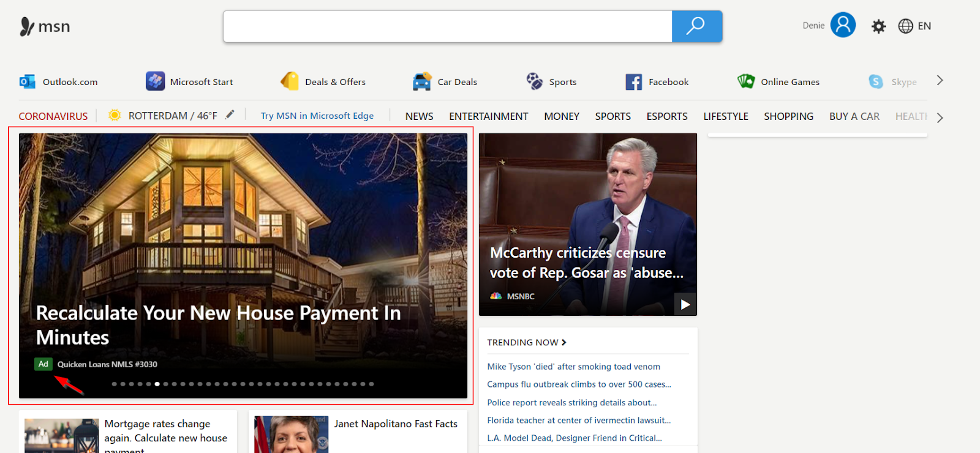Select the MONEY category tab

[x=561, y=116]
